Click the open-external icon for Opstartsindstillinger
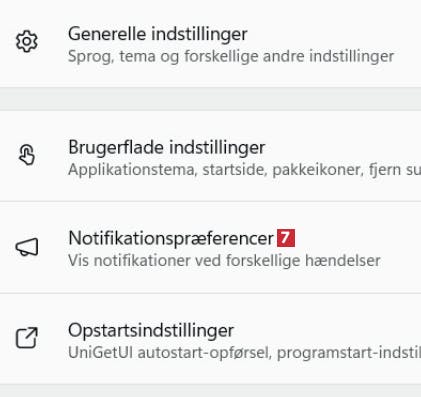 (27, 338)
